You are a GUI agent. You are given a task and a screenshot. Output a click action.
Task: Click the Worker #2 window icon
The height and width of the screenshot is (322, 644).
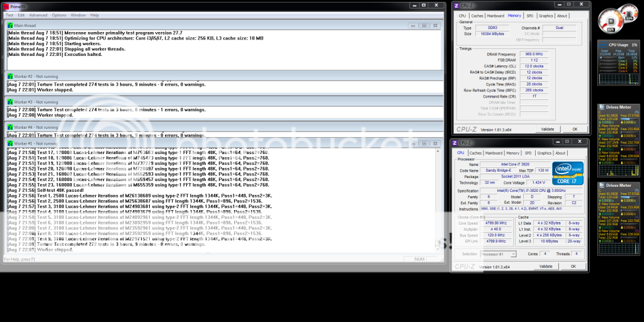point(10,76)
